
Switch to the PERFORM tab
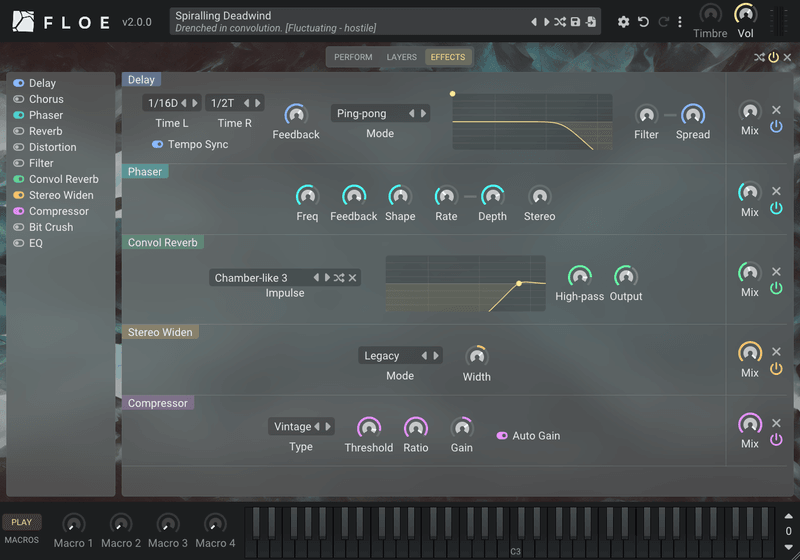click(353, 57)
